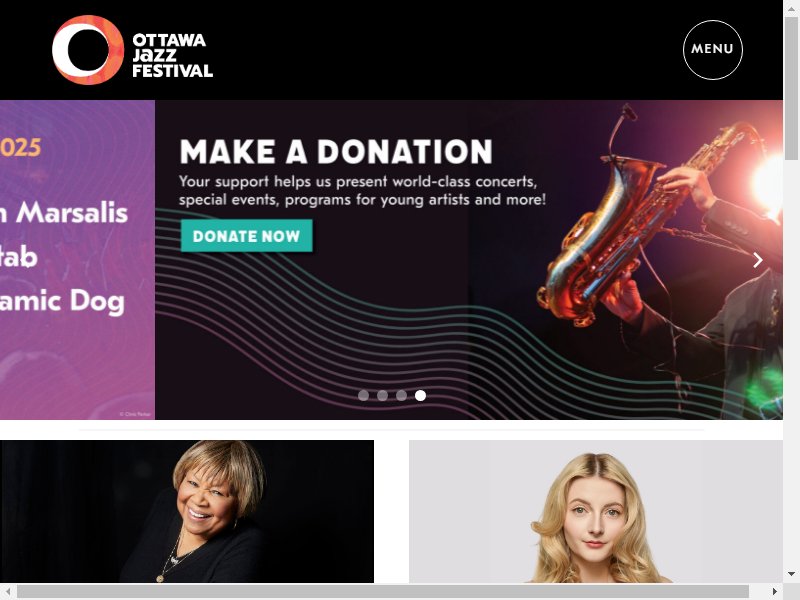The image size is (800, 600).
Task: Open the smiling woman in black thumbnail
Action: (187, 511)
